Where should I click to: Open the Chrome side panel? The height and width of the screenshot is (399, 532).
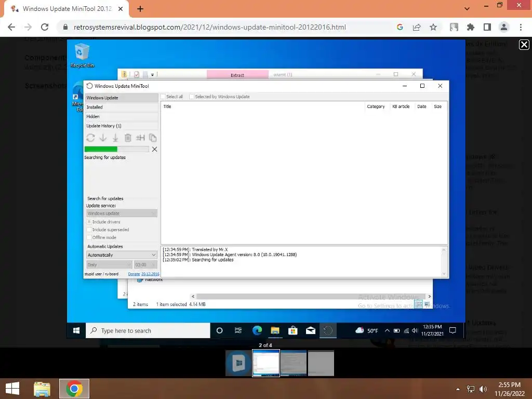coord(487,27)
